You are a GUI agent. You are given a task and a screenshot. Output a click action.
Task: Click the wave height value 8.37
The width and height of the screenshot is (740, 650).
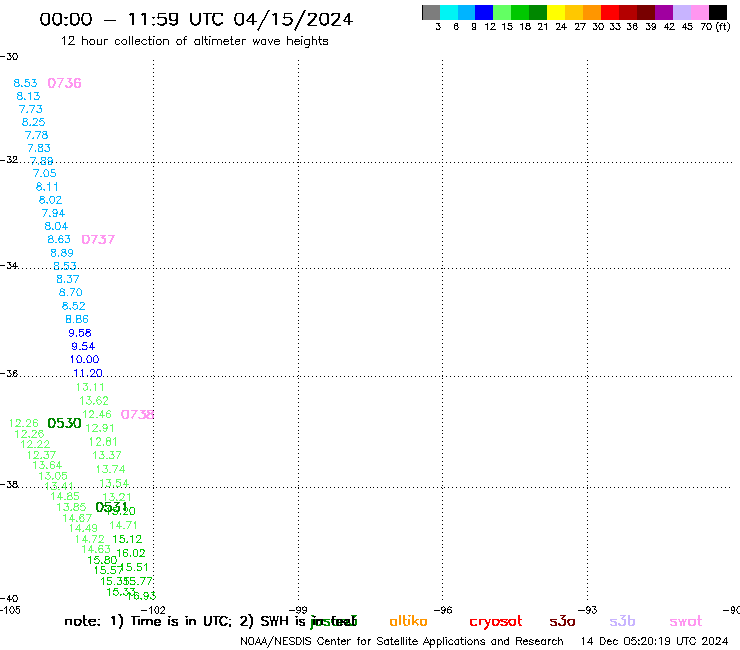[68, 279]
